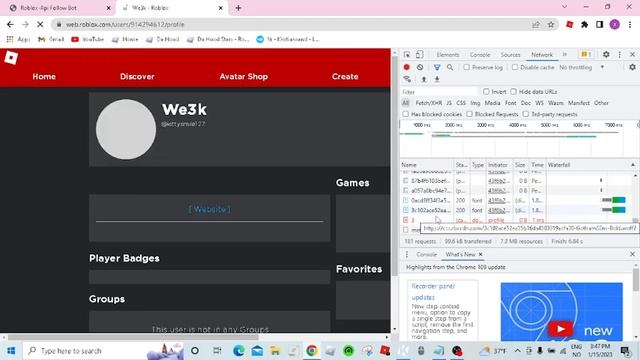The image size is (640, 360).
Task: Open Create in Roblox navigation
Action: [345, 77]
